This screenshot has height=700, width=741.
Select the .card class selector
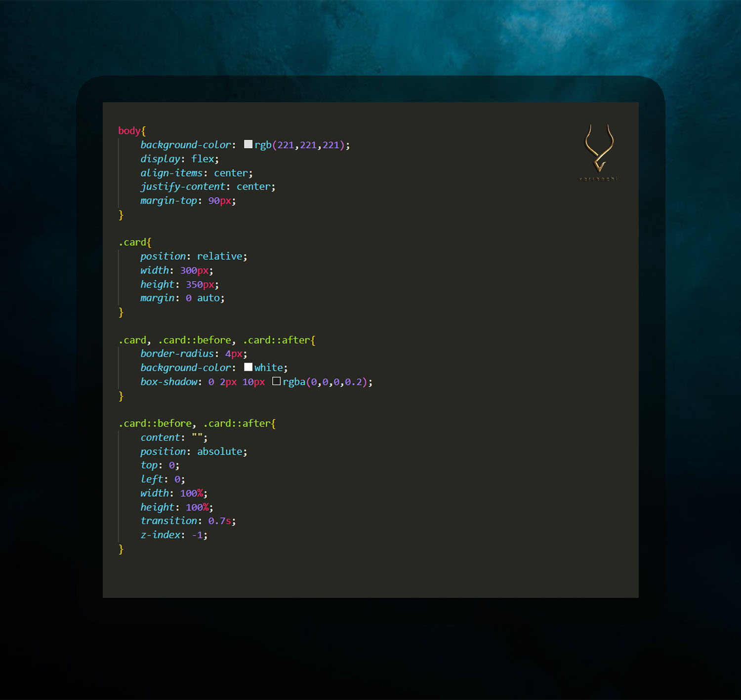(x=131, y=242)
